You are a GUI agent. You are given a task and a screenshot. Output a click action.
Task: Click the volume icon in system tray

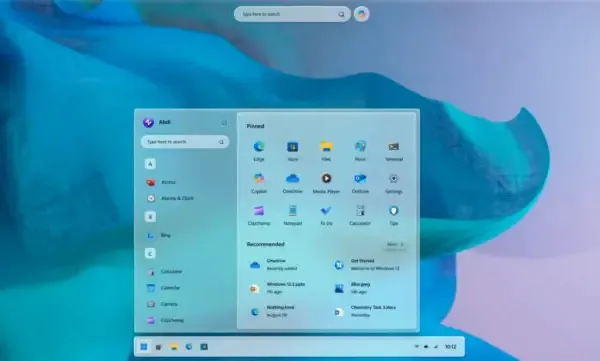[x=436, y=347]
